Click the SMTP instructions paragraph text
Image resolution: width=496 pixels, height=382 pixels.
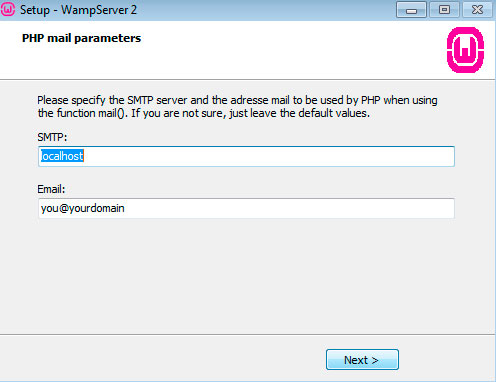237,107
